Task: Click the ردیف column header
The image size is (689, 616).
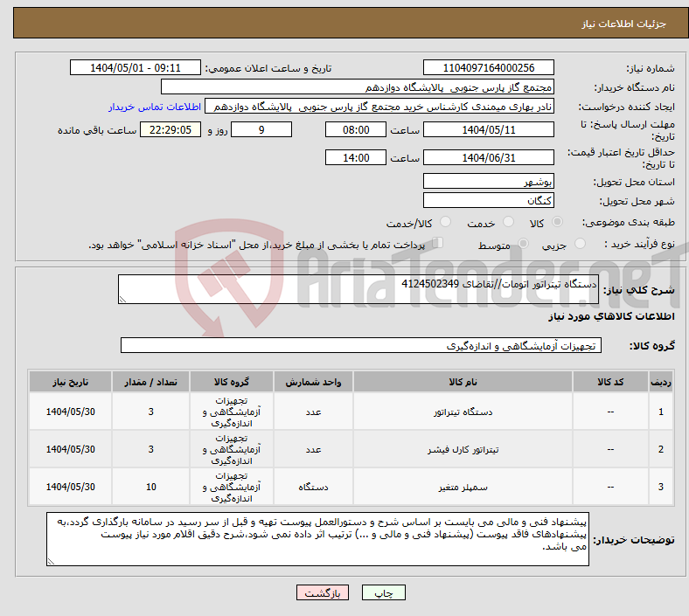Action: [x=661, y=382]
